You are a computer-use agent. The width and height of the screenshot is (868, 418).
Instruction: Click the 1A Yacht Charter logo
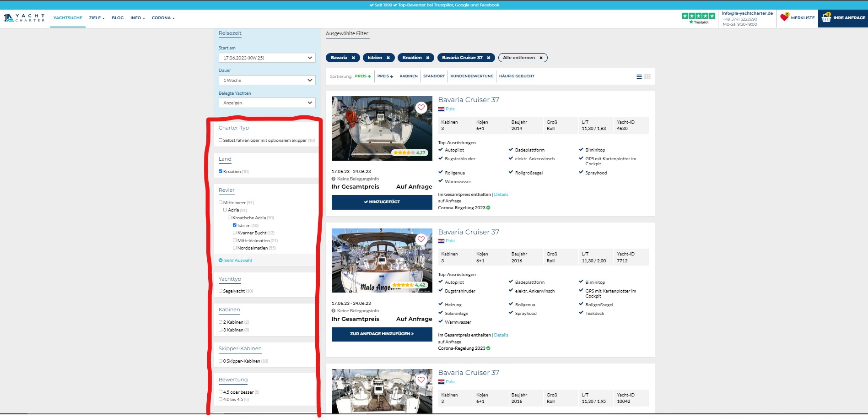[x=24, y=18]
